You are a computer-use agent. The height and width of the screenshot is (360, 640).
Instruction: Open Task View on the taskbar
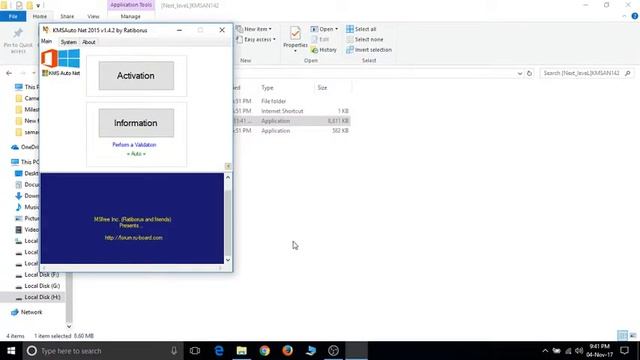pos(195,351)
